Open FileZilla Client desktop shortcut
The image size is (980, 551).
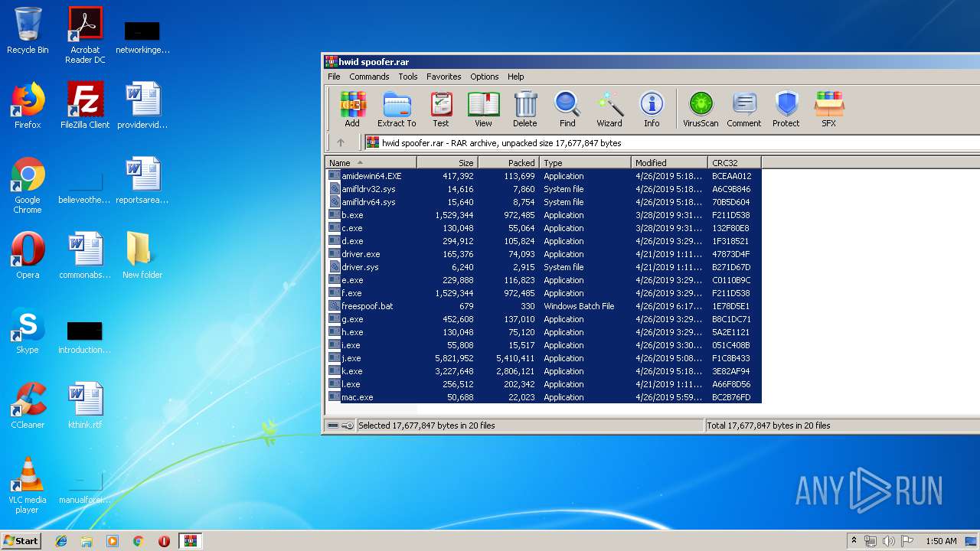85,106
